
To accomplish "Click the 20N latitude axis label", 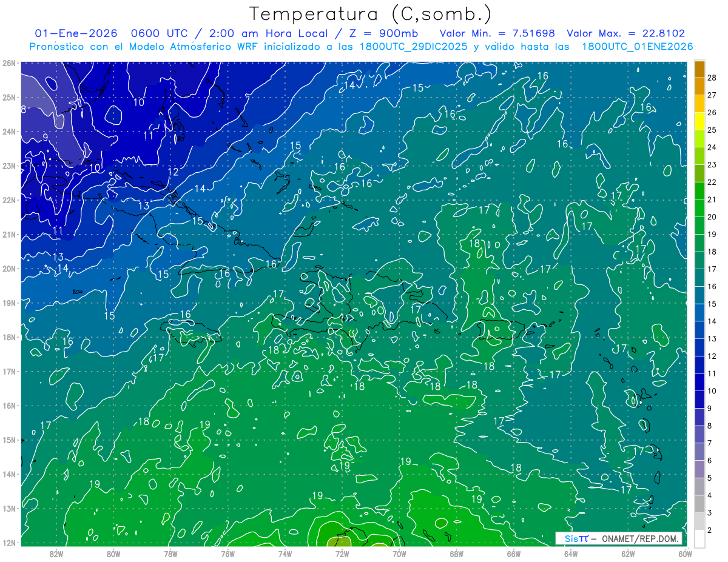I will coord(9,269).
